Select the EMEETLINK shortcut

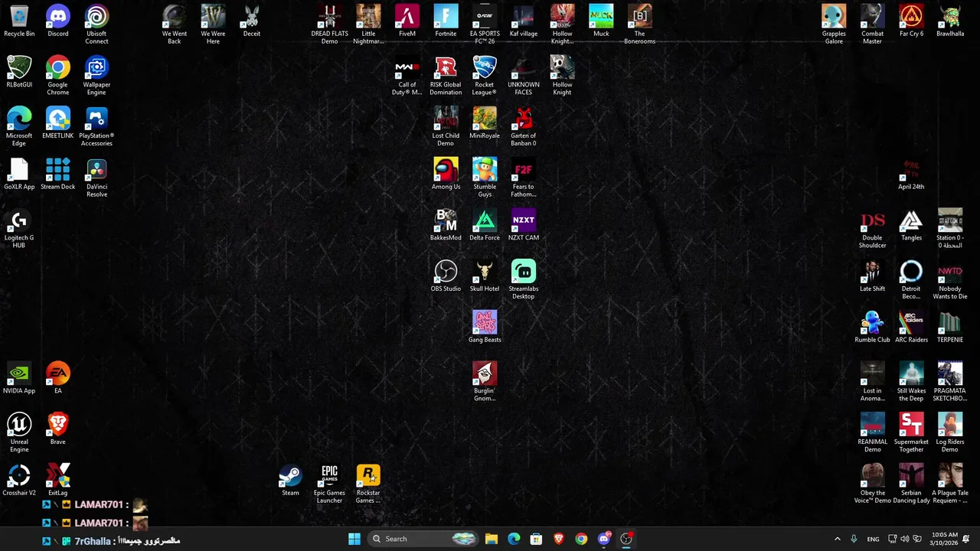pyautogui.click(x=57, y=123)
